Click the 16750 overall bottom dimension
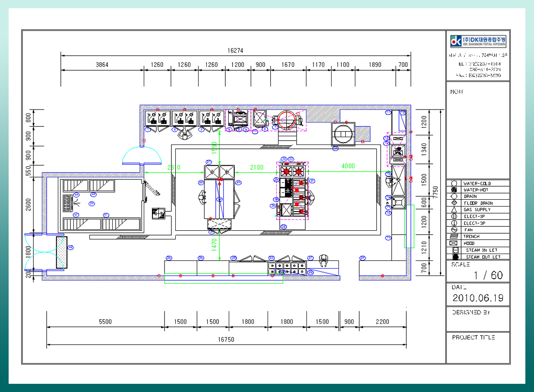Viewport: 534px width, 392px height. 226,340
